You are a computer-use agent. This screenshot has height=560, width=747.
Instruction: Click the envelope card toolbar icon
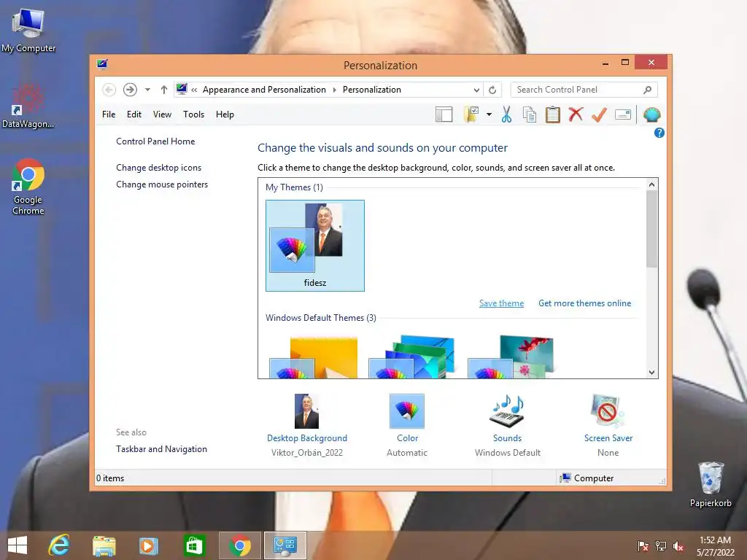[623, 114]
